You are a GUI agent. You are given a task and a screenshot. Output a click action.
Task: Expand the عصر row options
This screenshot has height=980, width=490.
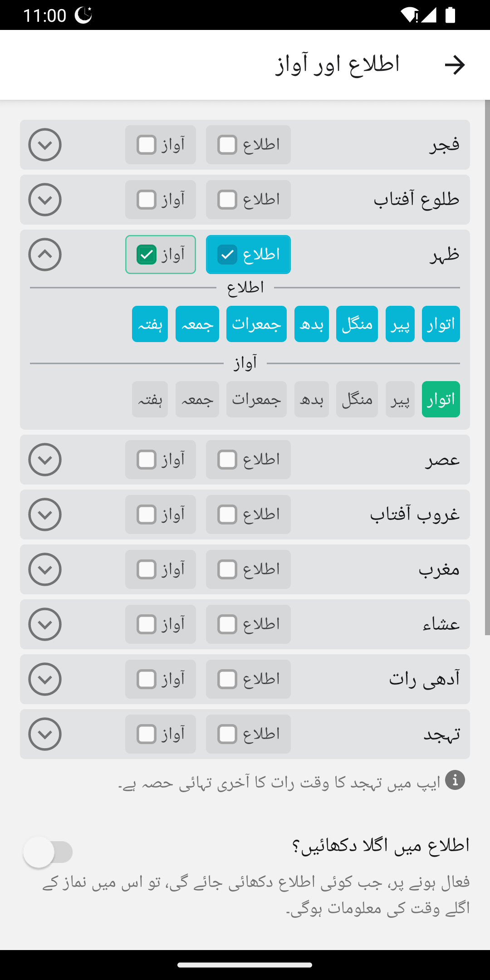point(45,460)
